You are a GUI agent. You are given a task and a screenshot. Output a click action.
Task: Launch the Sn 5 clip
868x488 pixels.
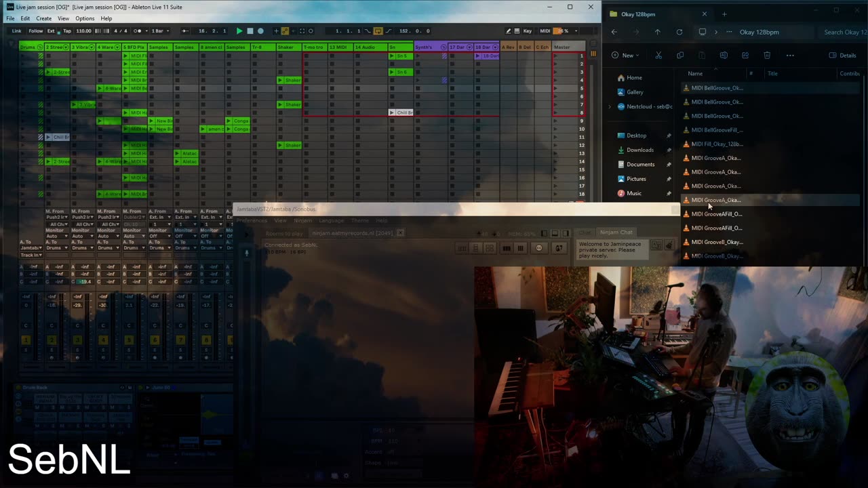pos(392,56)
